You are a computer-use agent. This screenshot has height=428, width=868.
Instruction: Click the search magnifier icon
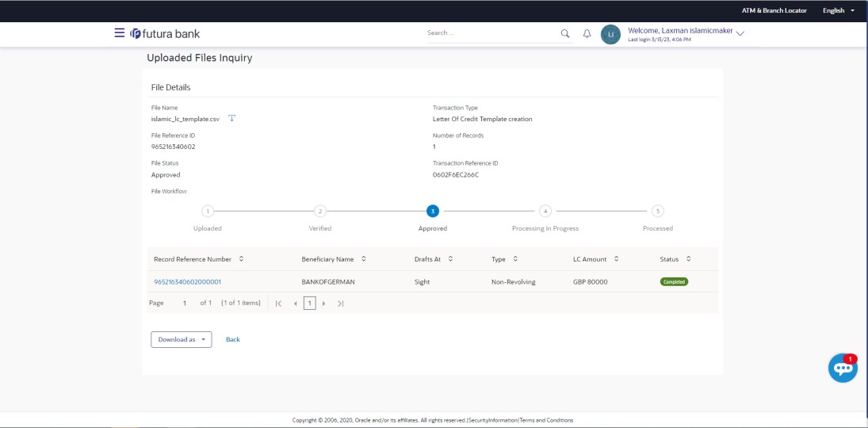click(564, 33)
